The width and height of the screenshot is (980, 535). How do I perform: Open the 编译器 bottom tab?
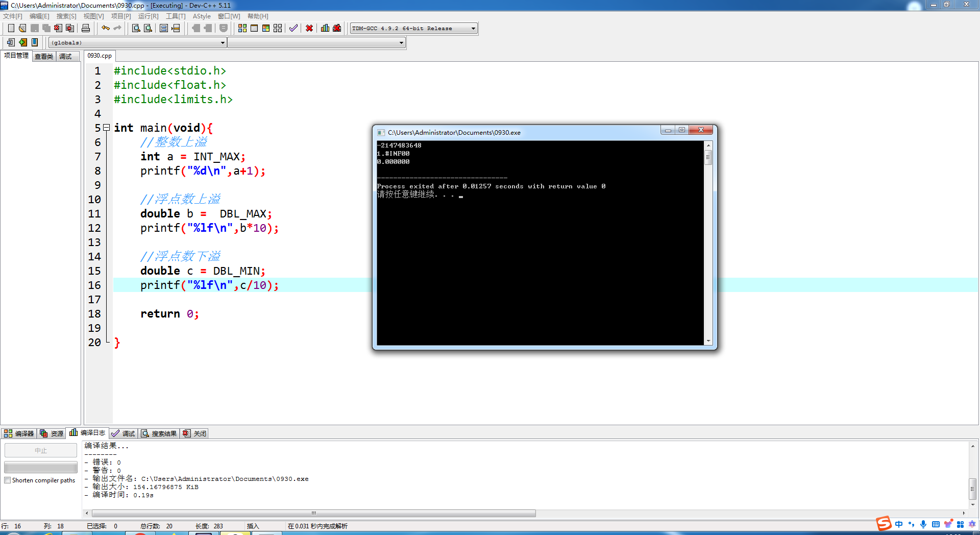pos(19,433)
